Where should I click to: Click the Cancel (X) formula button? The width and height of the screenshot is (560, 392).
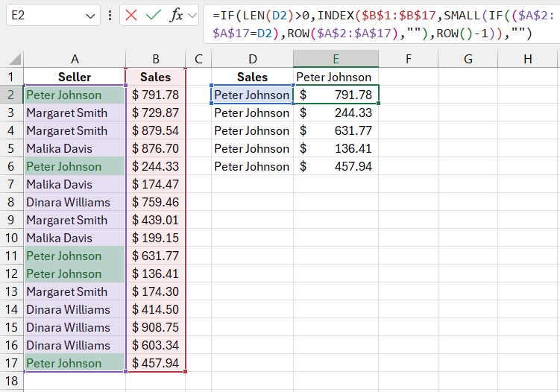[x=131, y=16]
